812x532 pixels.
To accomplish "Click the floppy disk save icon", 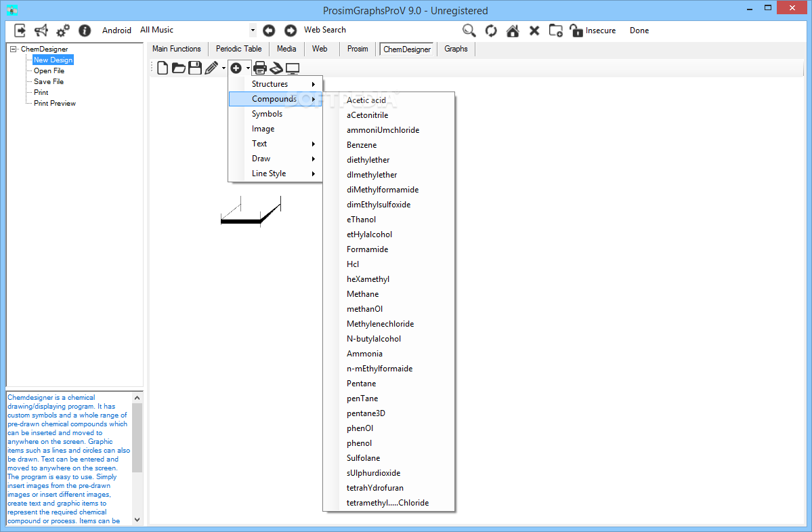I will pos(195,68).
